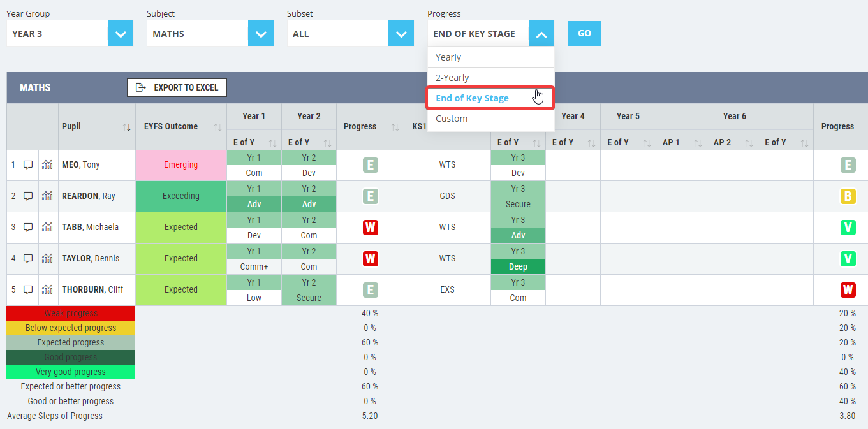Click the Weak progress red legend swatch
This screenshot has width=868, height=429.
coord(71,313)
